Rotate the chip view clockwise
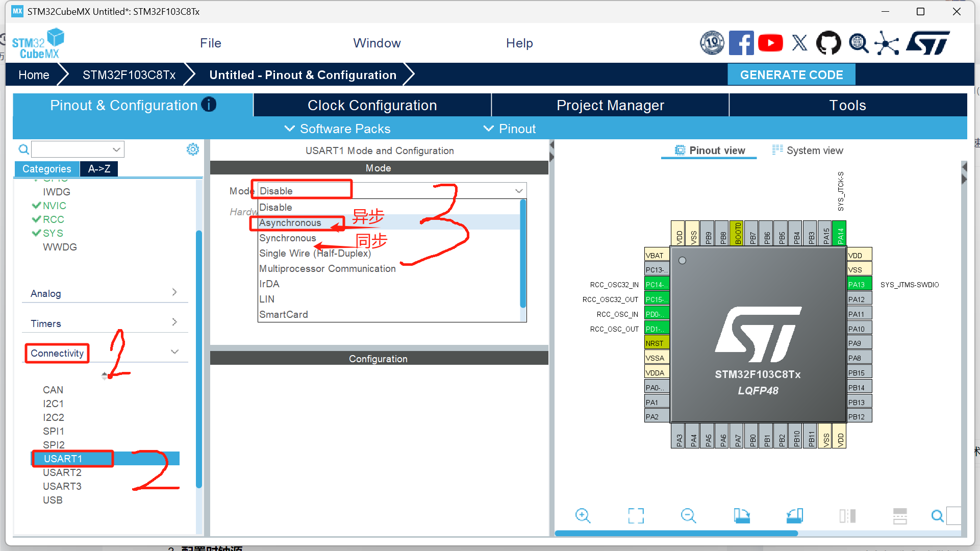Screen dimensions: 980x551 point(741,516)
